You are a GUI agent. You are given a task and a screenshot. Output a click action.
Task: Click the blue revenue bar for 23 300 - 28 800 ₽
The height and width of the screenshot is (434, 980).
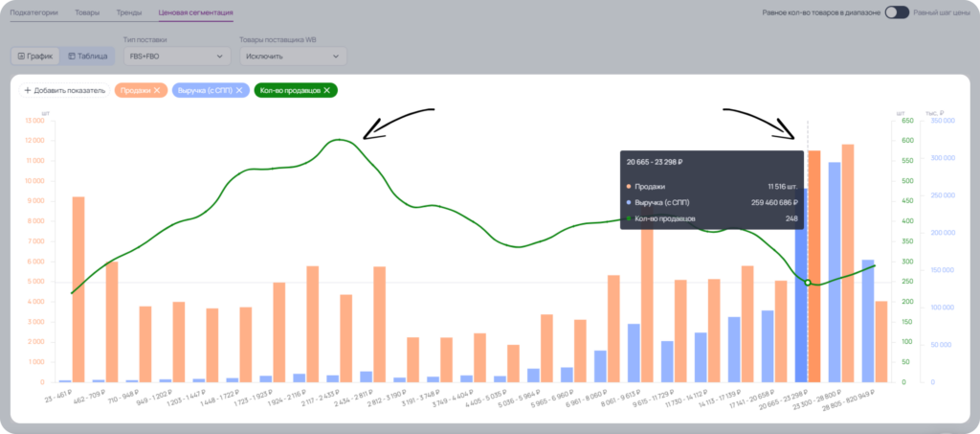tap(835, 272)
